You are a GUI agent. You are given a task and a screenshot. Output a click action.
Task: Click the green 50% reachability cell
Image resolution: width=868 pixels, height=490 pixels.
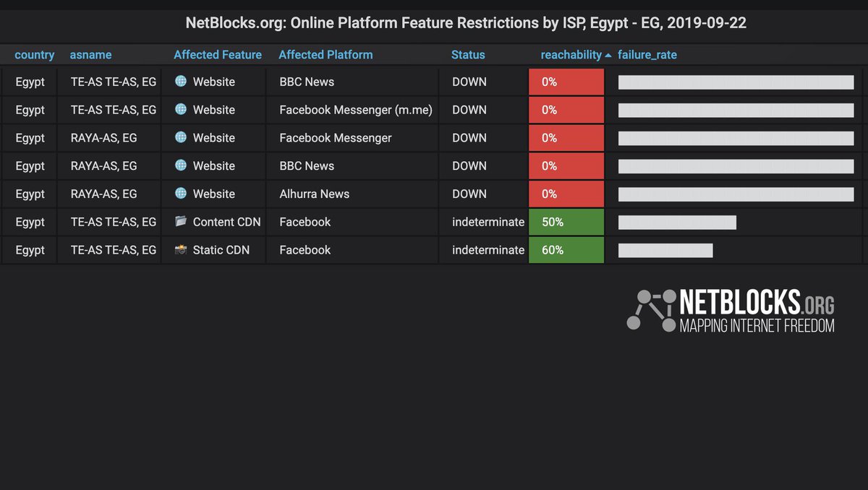point(566,222)
